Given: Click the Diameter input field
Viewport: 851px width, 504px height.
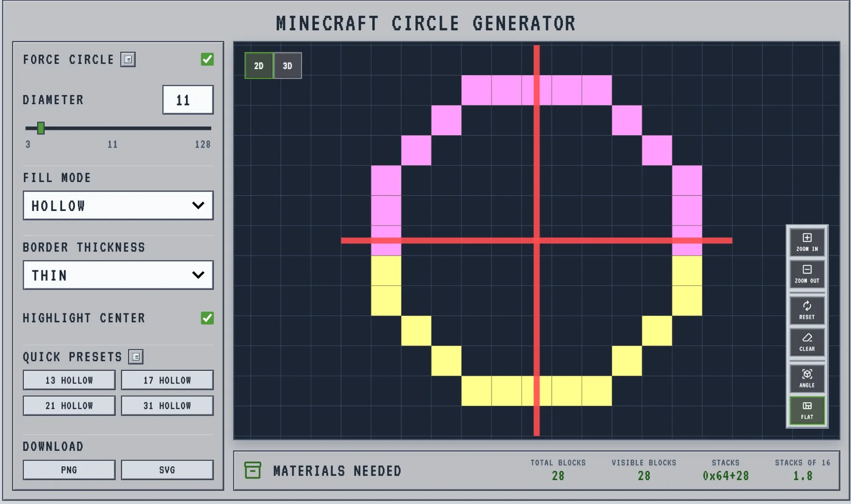Looking at the screenshot, I should click(188, 100).
